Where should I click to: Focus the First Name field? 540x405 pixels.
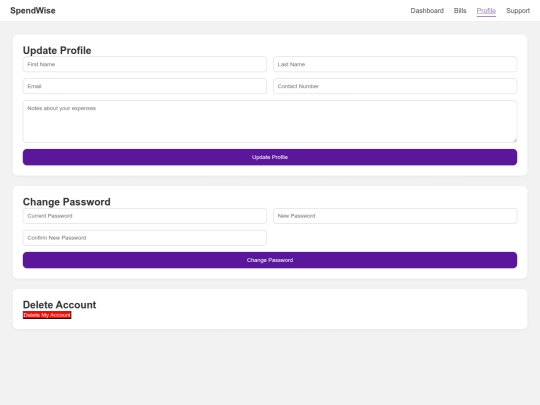[145, 64]
